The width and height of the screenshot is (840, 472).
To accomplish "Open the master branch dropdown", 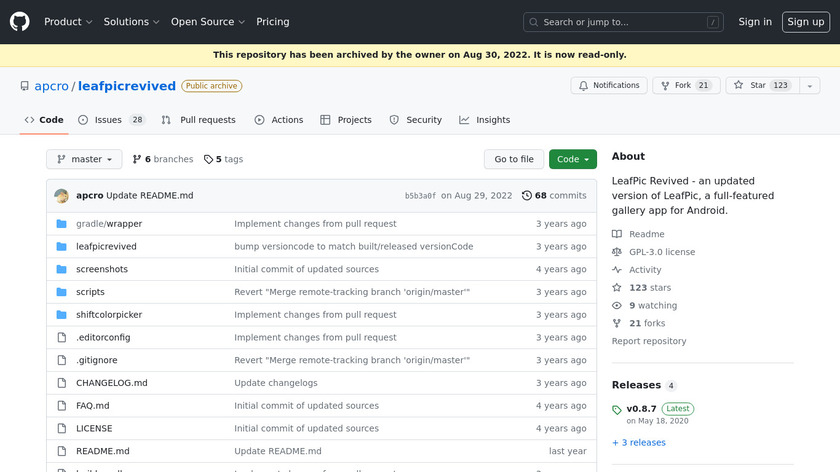I will (84, 159).
